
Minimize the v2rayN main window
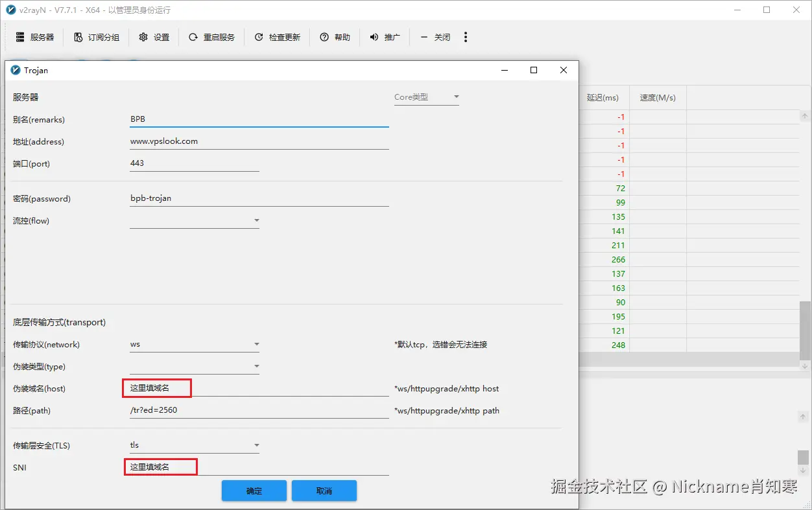point(737,10)
